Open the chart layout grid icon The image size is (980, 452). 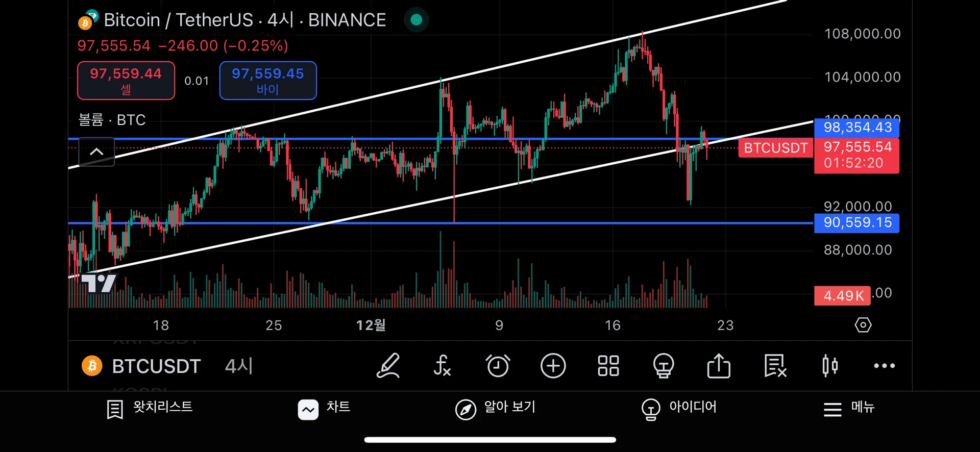tap(608, 366)
